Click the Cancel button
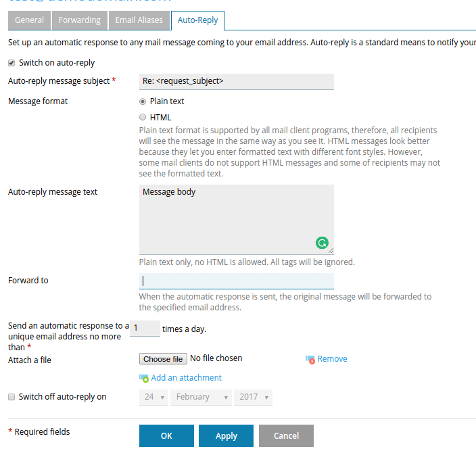Screen dimensions: 476x451 point(286,436)
